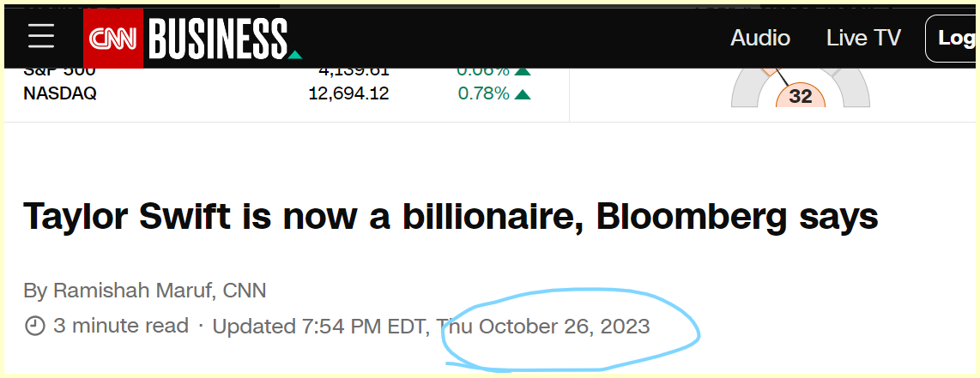The image size is (980, 378).
Task: Open the Audio section
Action: point(760,38)
